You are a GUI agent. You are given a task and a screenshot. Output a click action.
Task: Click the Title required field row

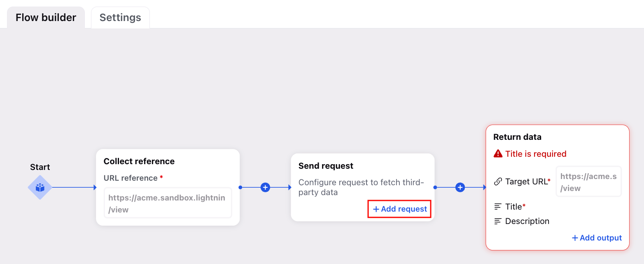pos(558,206)
